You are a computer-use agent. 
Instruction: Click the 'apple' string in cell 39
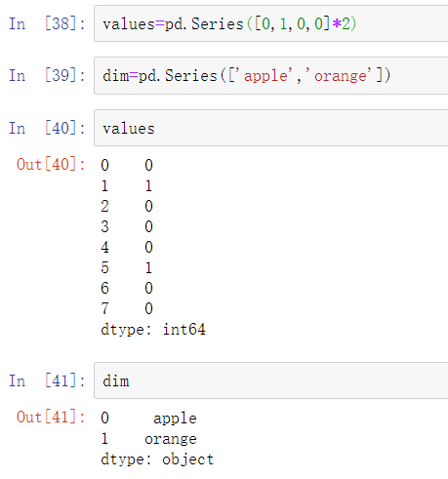tap(266, 76)
